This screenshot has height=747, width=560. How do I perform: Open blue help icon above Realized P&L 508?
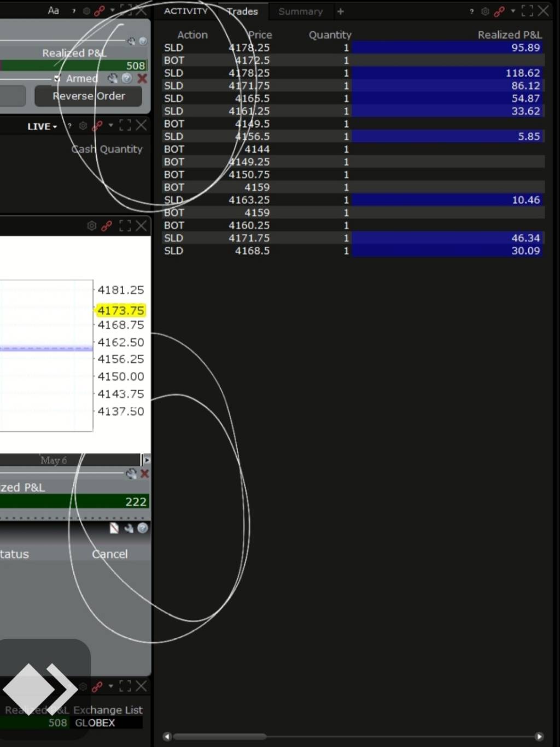click(143, 41)
